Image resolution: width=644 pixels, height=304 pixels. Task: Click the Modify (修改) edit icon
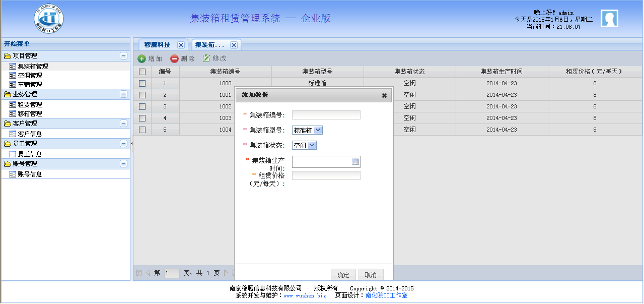[x=206, y=58]
